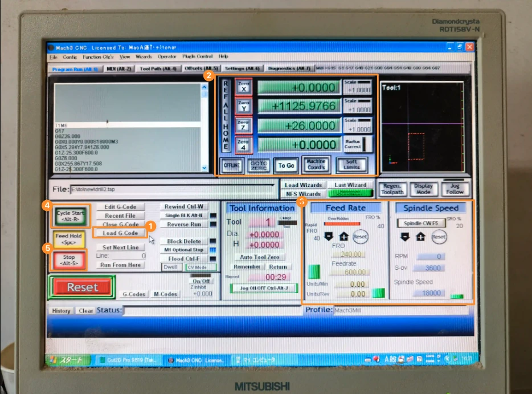
Task: Click the toolpath preview display
Action: 421,127
